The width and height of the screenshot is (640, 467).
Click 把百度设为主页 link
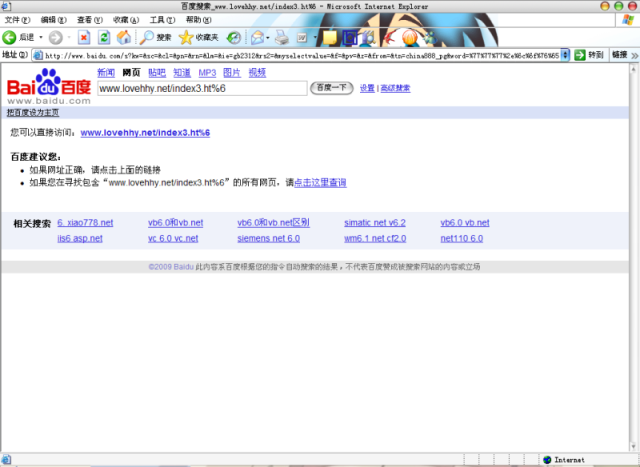[33, 113]
